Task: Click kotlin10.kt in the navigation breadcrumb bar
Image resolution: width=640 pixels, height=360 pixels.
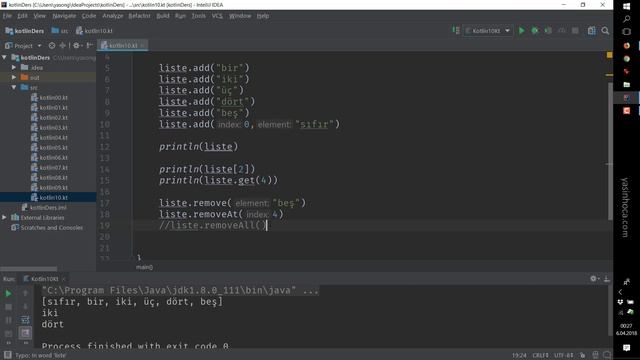Action: pyautogui.click(x=94, y=31)
